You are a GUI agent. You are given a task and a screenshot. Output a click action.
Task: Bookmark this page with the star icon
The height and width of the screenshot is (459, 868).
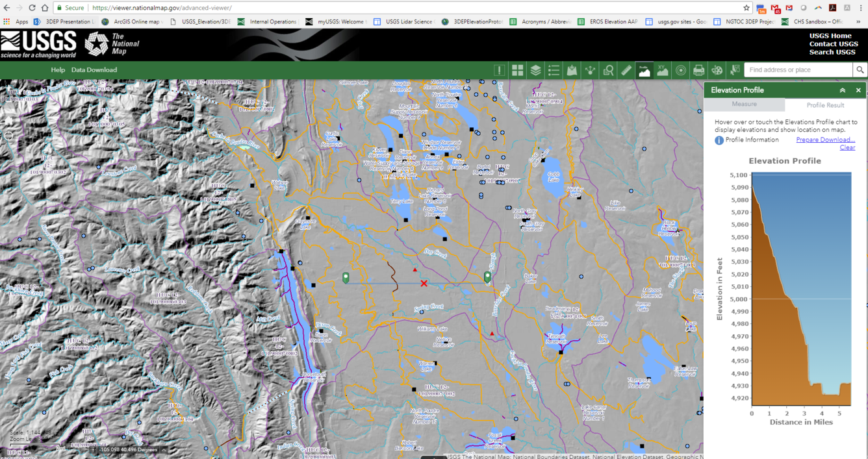click(747, 8)
